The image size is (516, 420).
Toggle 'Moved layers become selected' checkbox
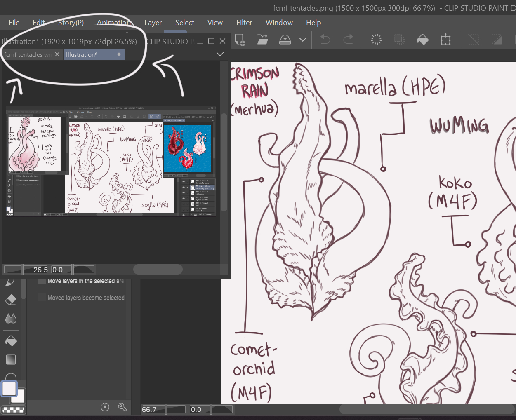[42, 298]
